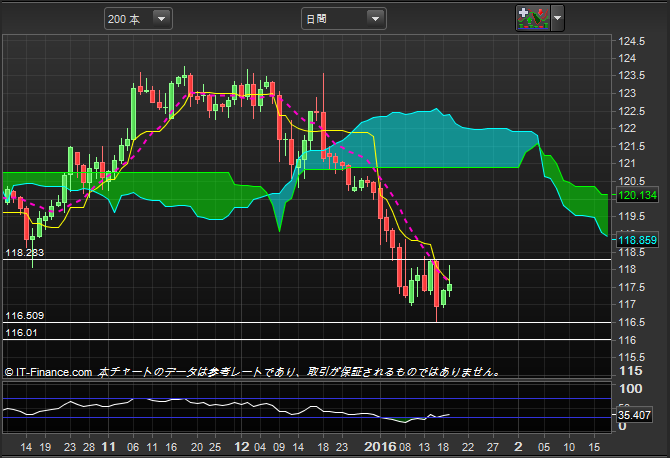Image resolution: width=670 pixels, height=458 pixels.
Task: Click the 2016 year label on time axis
Action: coord(380,446)
